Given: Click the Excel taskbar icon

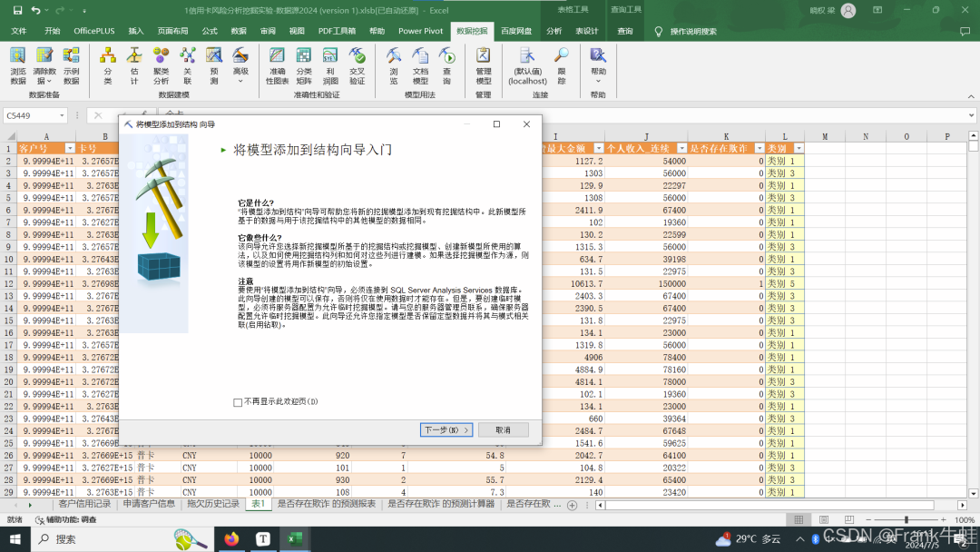Looking at the screenshot, I should (x=295, y=539).
